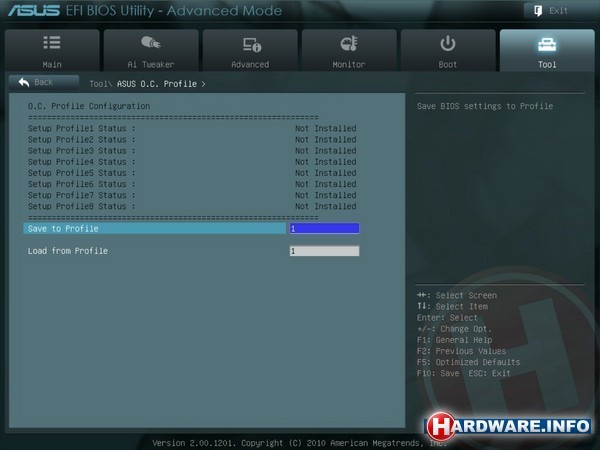The height and width of the screenshot is (450, 600).
Task: Click Setup Profile5 Status row
Action: (x=192, y=173)
